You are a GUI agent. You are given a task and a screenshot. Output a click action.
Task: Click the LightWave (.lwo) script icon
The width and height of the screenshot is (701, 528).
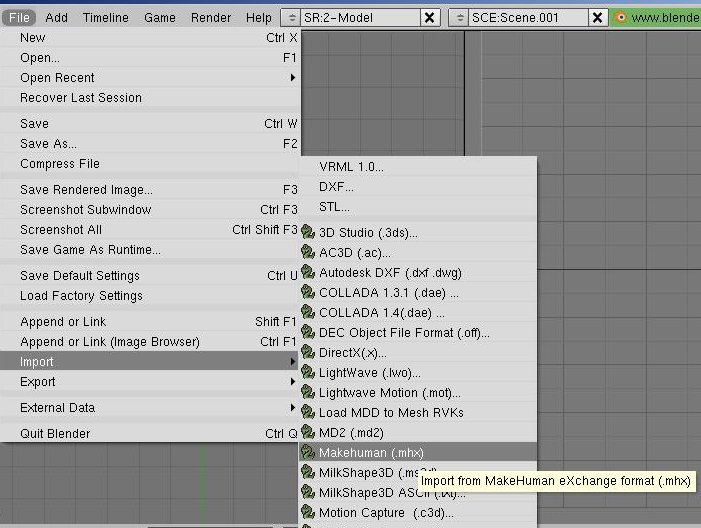(308, 372)
